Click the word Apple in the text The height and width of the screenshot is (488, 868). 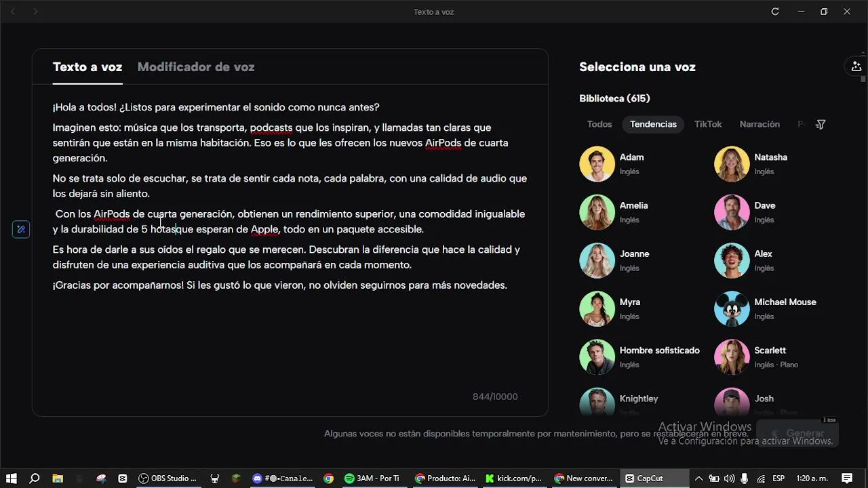264,229
